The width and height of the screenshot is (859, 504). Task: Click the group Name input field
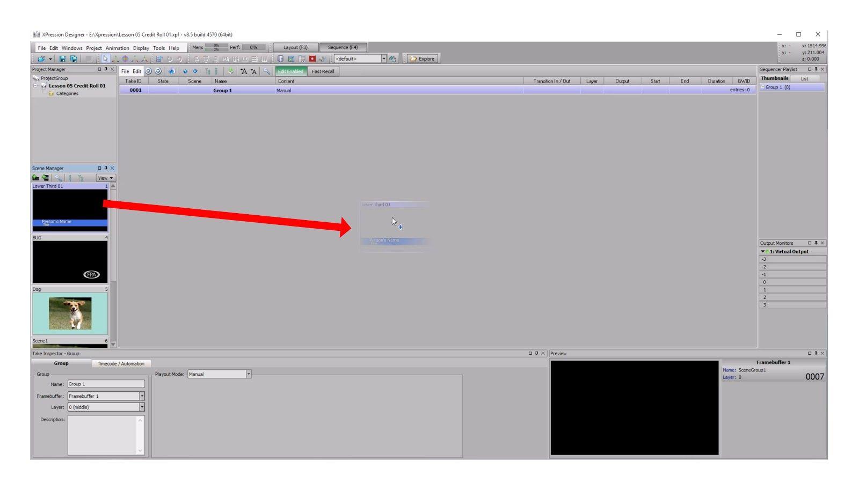[x=106, y=384]
